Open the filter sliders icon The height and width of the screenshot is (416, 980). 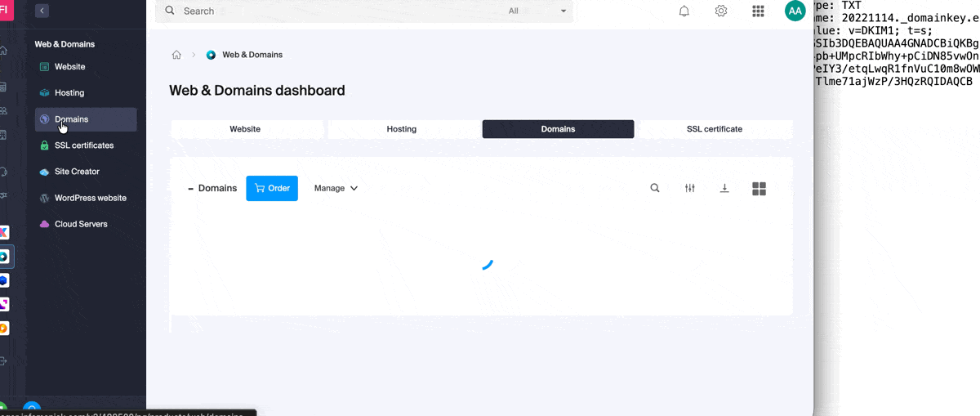[690, 188]
